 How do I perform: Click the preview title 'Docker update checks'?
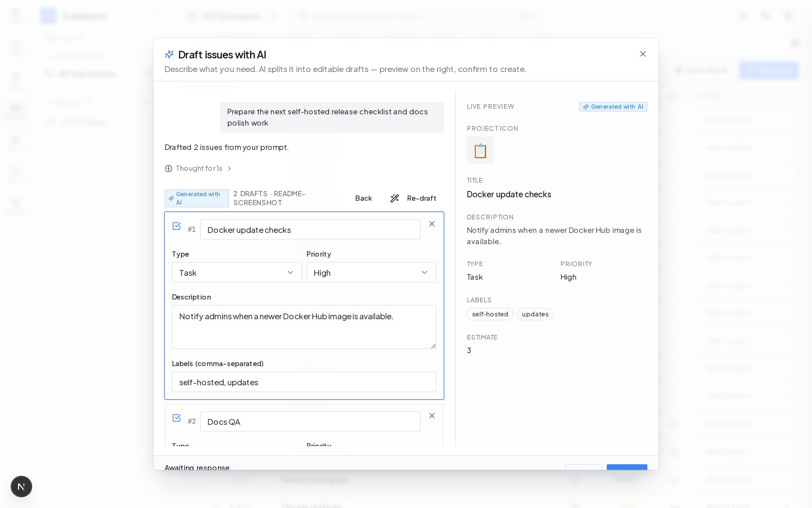(x=509, y=194)
